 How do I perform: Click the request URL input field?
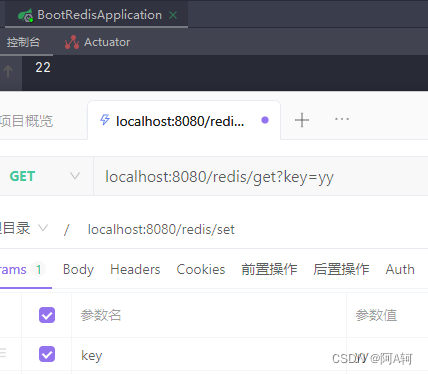tap(261, 176)
